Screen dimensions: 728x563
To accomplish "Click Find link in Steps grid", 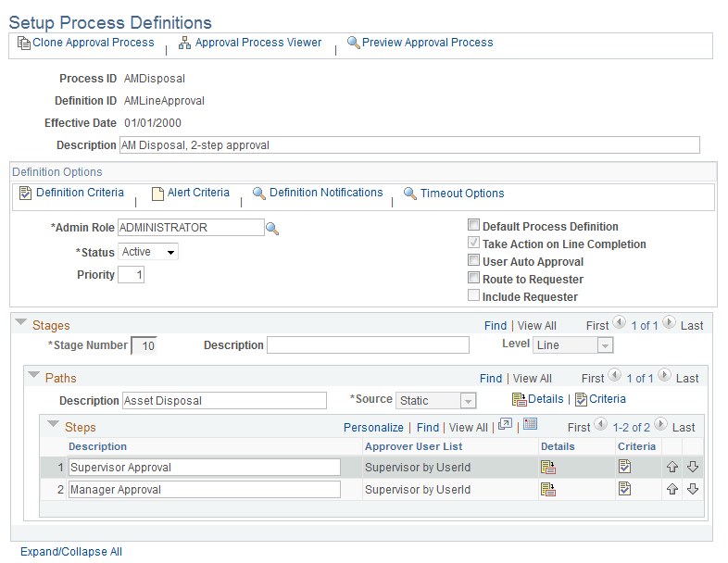I will coord(428,428).
